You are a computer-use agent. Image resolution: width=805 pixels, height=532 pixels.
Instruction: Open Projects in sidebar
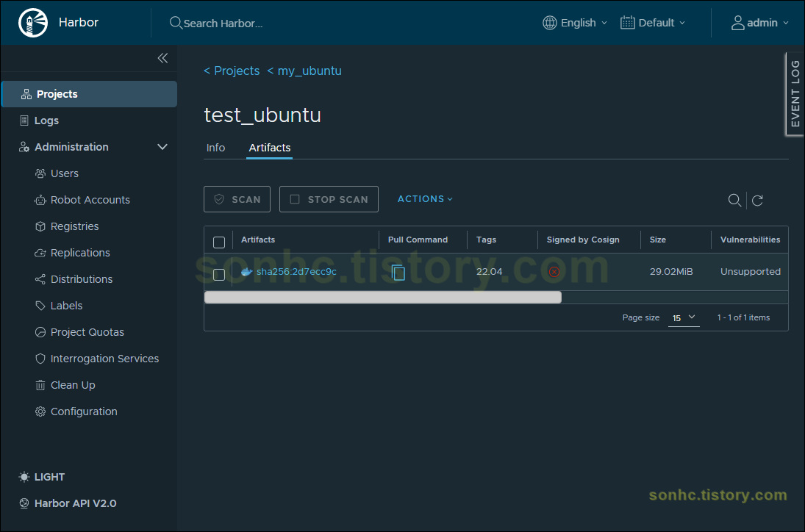90,94
